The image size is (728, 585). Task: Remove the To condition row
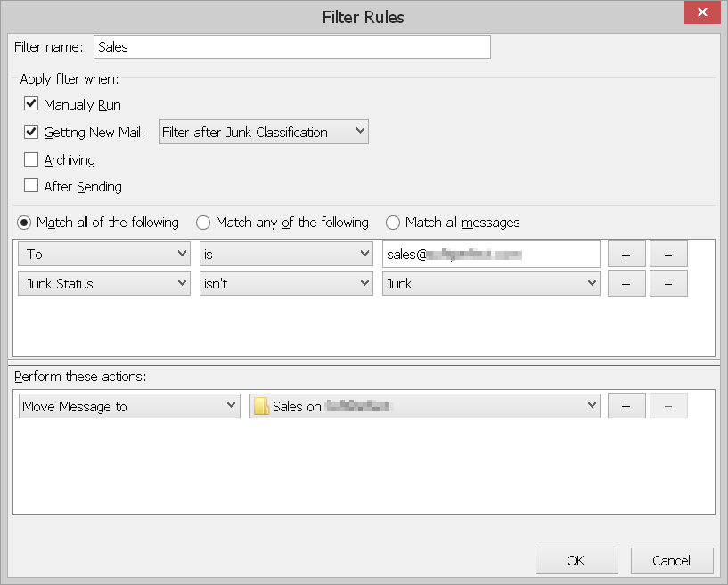(668, 255)
